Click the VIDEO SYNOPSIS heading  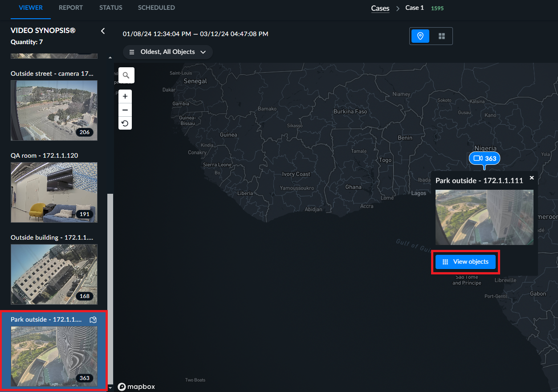click(x=43, y=30)
